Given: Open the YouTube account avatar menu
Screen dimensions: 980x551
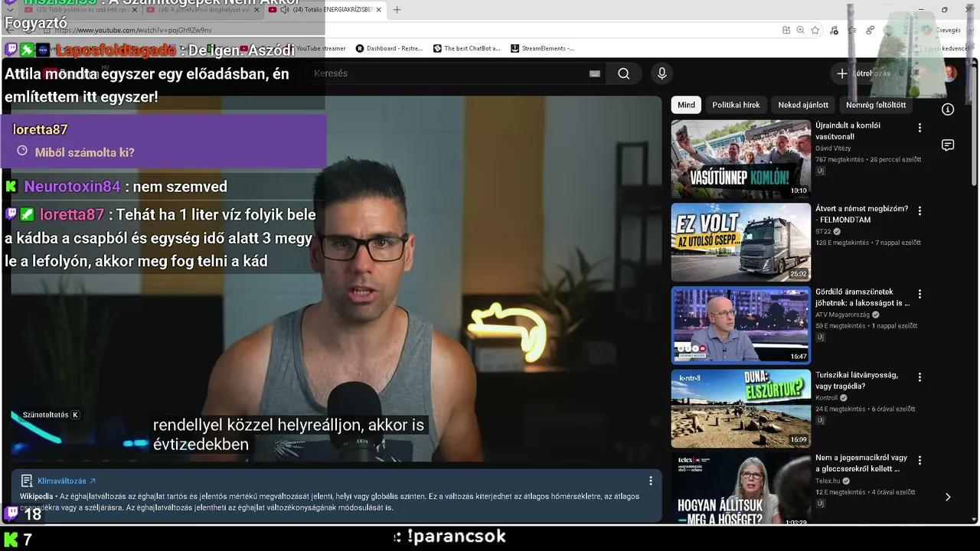Looking at the screenshot, I should point(950,73).
